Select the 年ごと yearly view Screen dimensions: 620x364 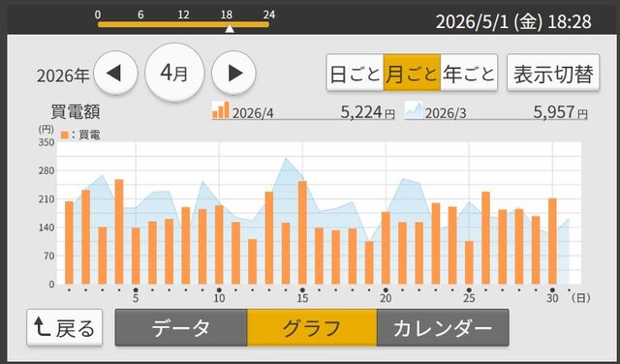[x=469, y=74]
